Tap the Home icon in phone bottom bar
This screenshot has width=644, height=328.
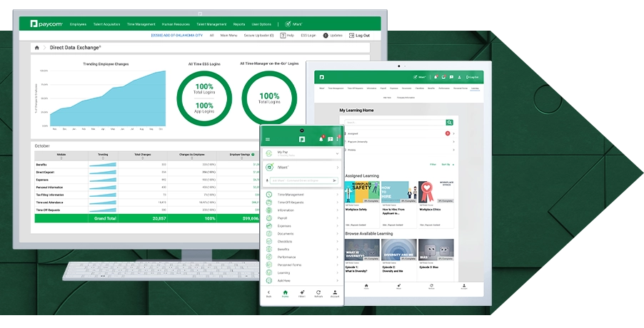(285, 293)
